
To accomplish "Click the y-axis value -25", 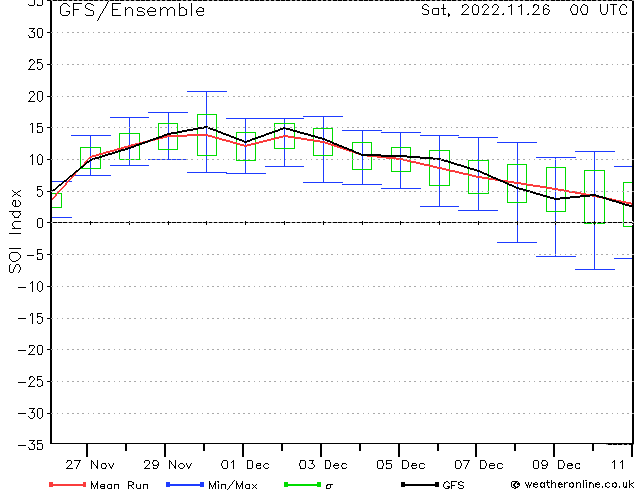I will [31, 381].
